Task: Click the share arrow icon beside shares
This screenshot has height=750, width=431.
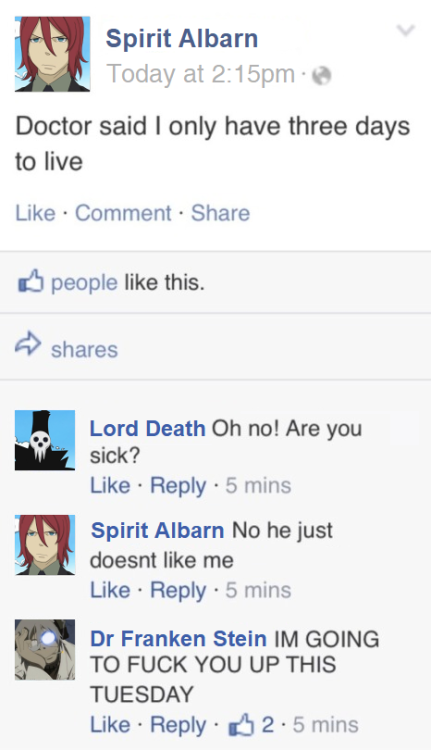Action: pos(28,342)
